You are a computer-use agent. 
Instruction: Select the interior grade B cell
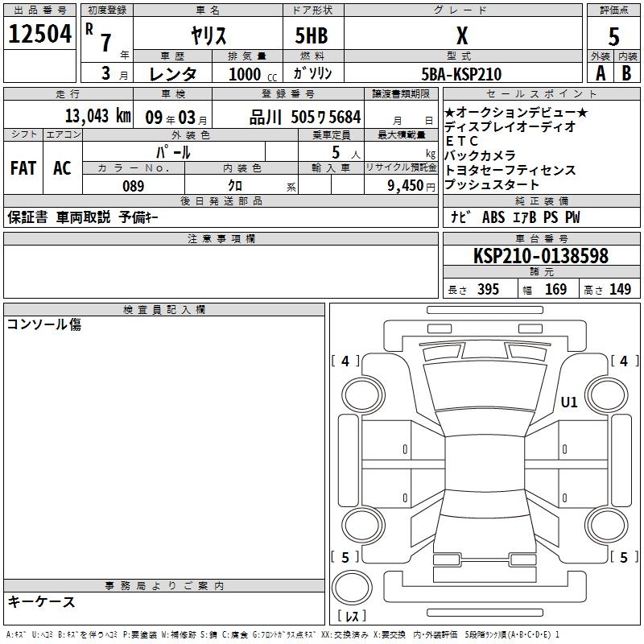[x=627, y=72]
